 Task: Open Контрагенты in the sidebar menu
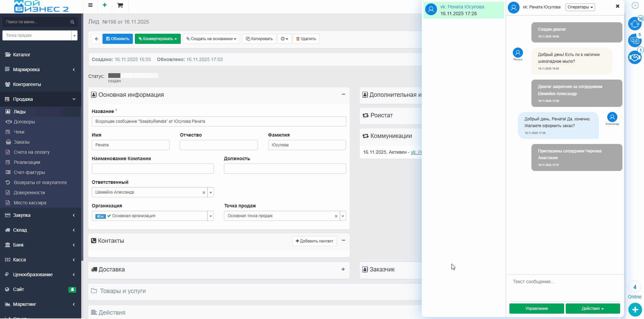point(27,84)
